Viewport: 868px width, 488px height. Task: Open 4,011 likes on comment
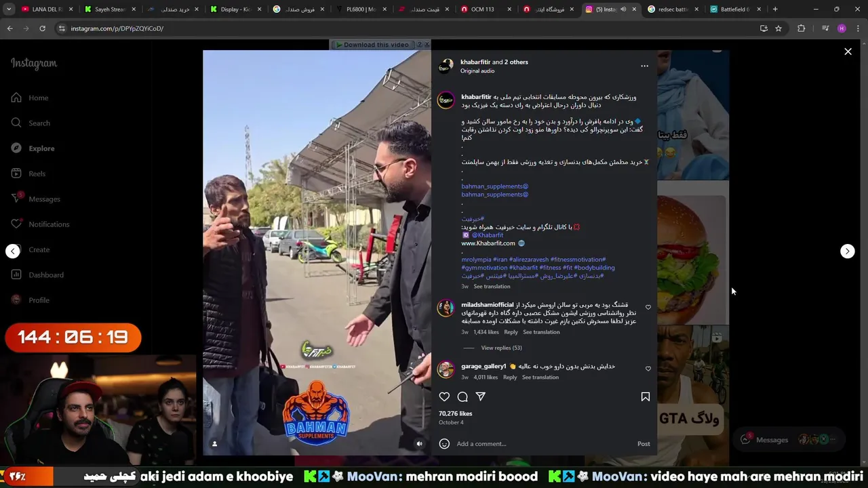tap(486, 378)
